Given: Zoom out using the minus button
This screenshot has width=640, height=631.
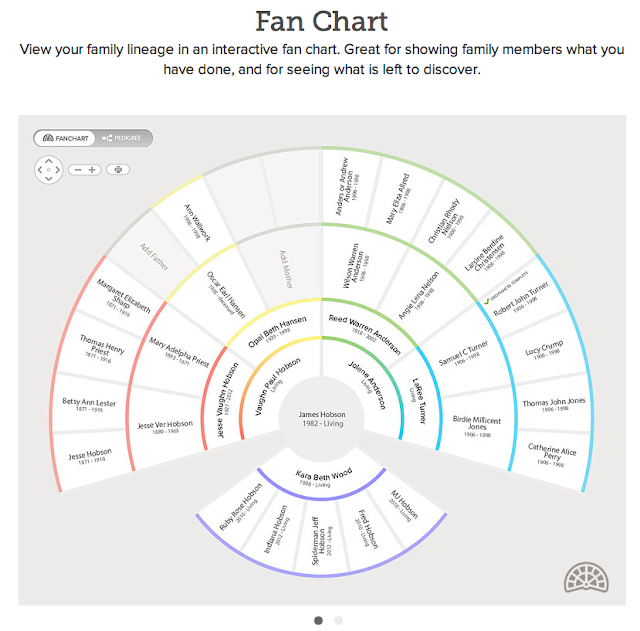Looking at the screenshot, I should click(x=79, y=169).
